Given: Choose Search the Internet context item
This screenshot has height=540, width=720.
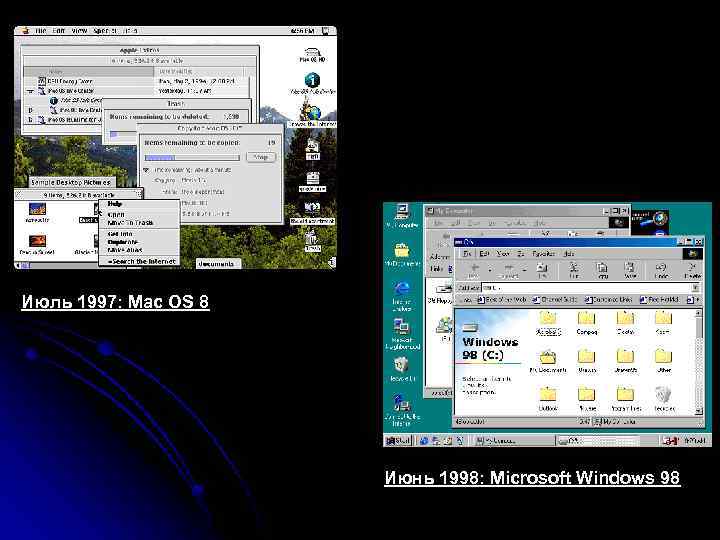Looking at the screenshot, I should coord(141,261).
